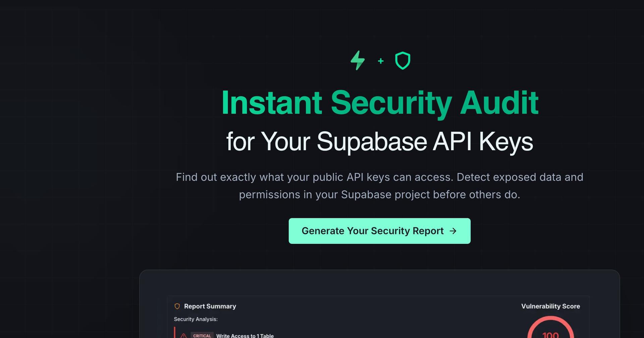Click the plus sign between logos

pos(381,61)
